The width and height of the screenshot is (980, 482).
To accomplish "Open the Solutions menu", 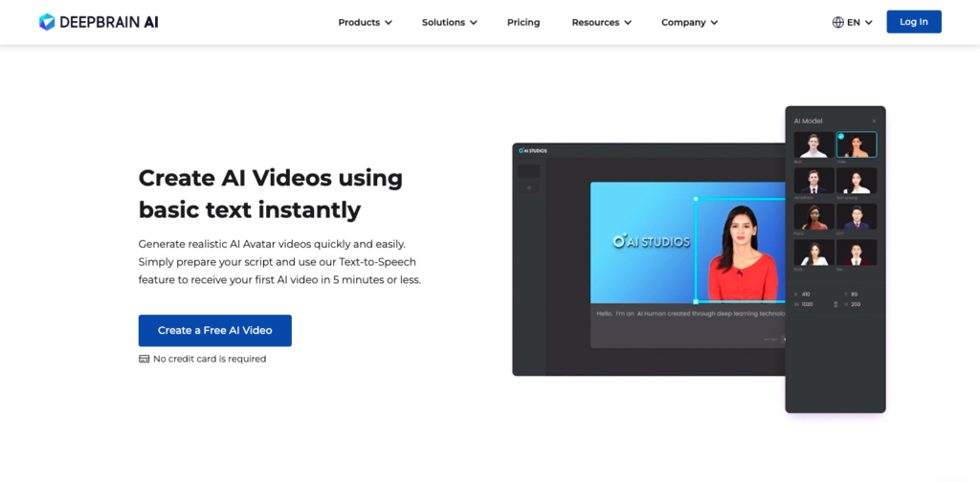I will click(x=450, y=23).
